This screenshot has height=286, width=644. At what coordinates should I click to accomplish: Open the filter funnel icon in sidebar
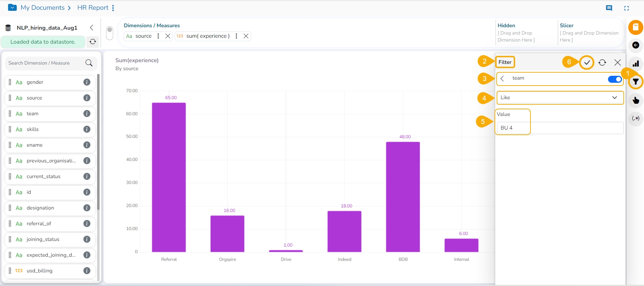pos(636,82)
